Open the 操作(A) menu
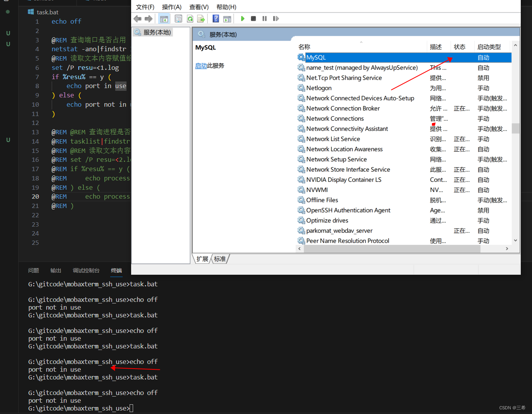The height and width of the screenshot is (414, 532). tap(172, 7)
